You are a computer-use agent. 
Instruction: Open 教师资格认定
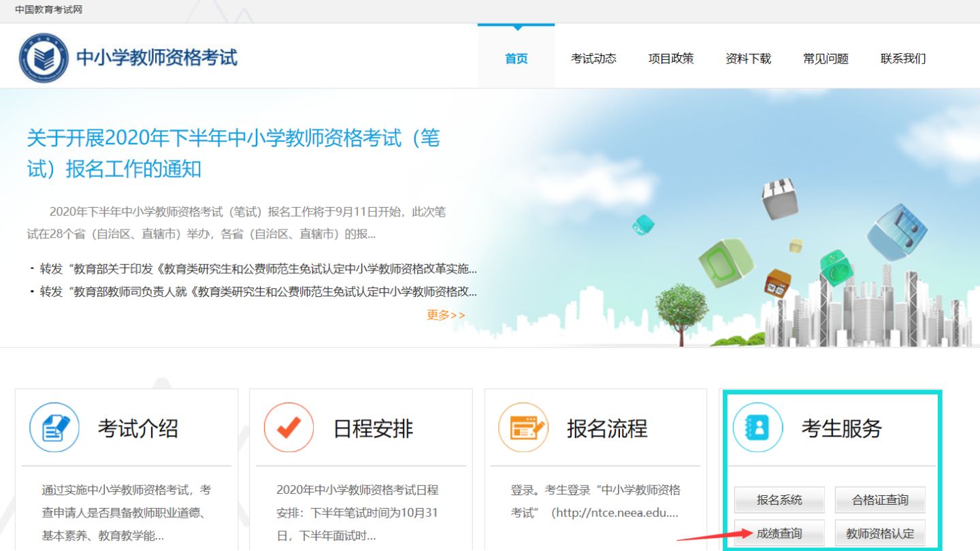pyautogui.click(x=880, y=533)
